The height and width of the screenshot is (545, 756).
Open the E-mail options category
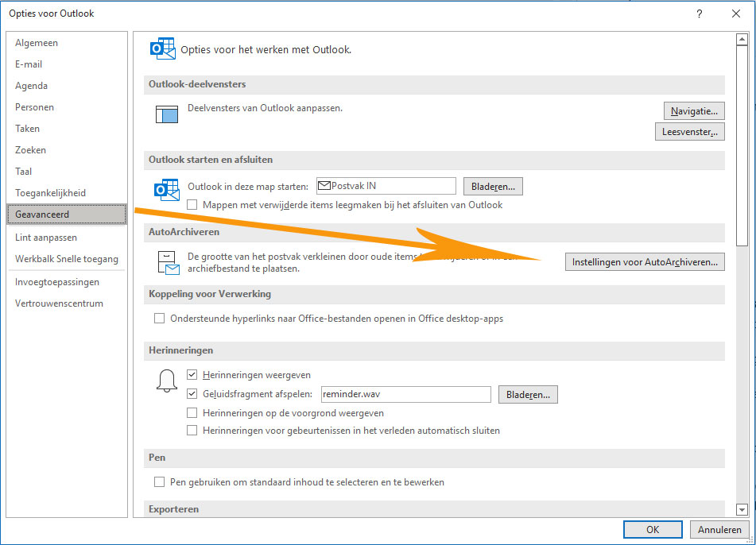point(29,64)
